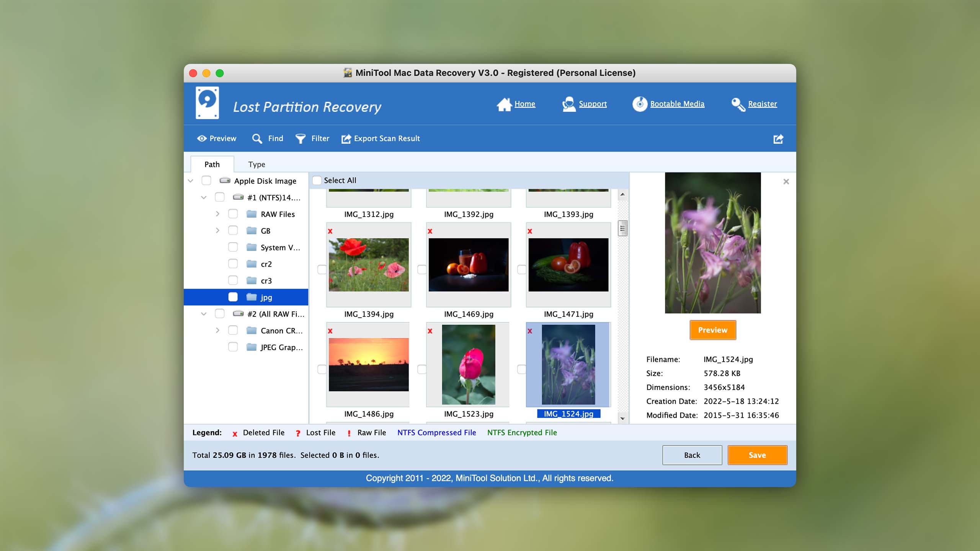980x551 pixels.
Task: Open the Bootable Media link
Action: pos(677,104)
